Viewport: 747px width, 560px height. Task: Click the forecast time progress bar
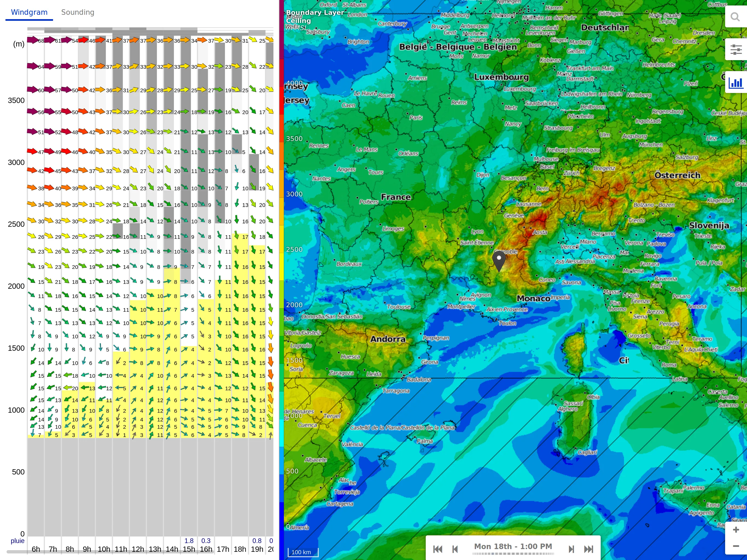pos(513,554)
